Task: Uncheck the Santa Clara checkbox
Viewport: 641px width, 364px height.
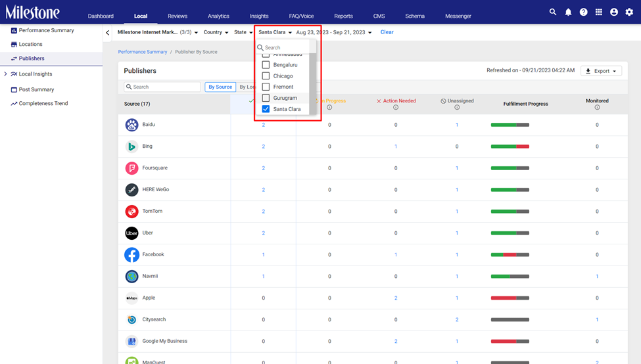Action: tap(266, 108)
